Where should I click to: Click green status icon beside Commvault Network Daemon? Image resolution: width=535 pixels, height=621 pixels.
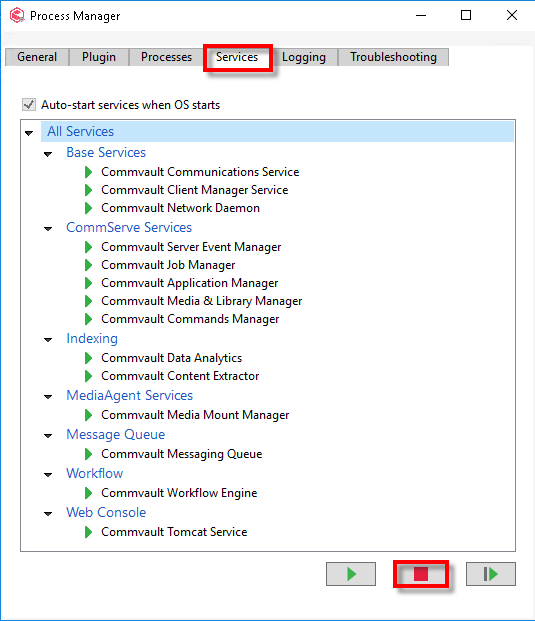point(89,208)
